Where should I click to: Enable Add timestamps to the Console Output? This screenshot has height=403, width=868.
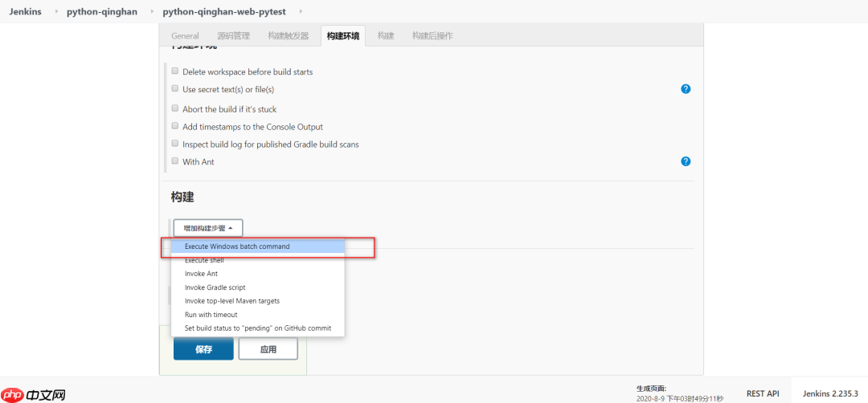[175, 126]
